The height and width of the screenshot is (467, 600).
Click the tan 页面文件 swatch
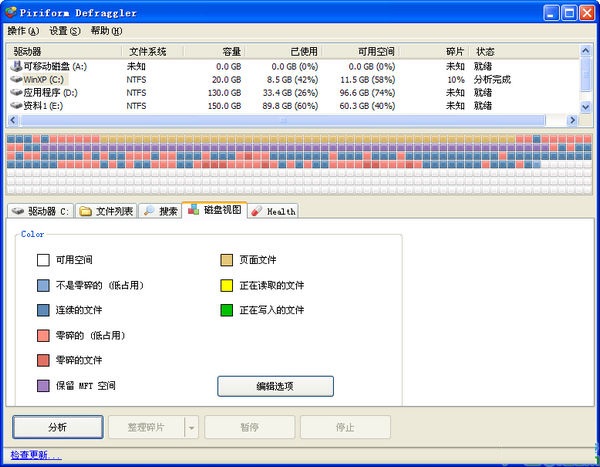click(x=227, y=260)
